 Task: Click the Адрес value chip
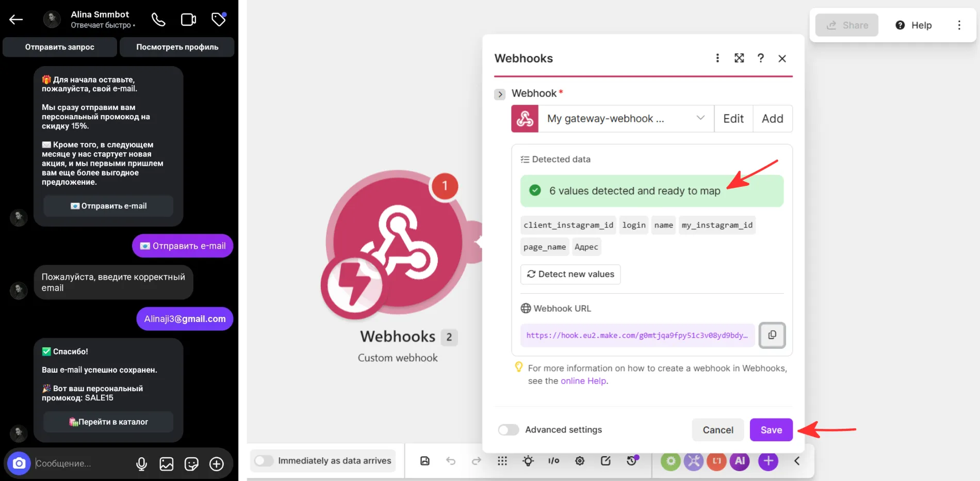point(586,247)
